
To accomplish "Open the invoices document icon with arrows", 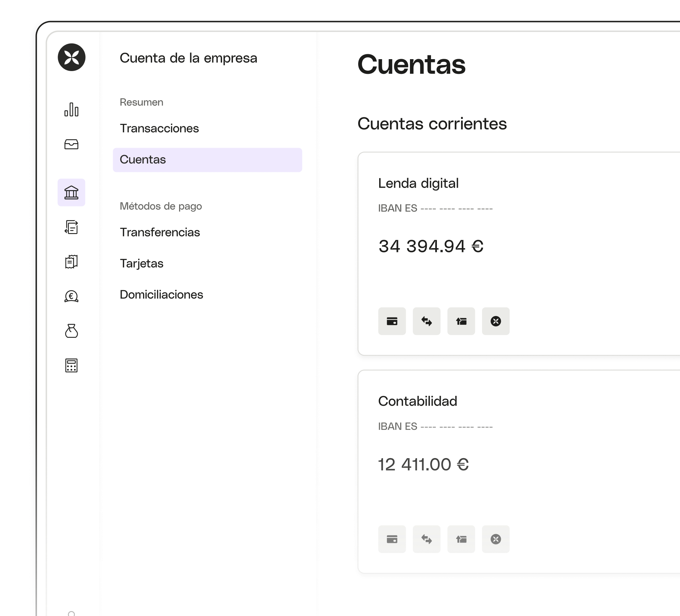I will click(x=71, y=227).
